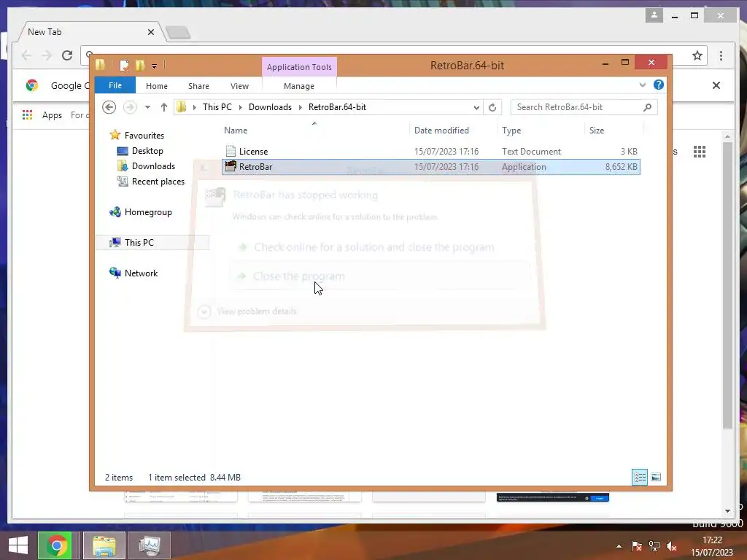This screenshot has width=747, height=560.
Task: Click Downloads in the address breadcrumb
Action: click(x=270, y=107)
